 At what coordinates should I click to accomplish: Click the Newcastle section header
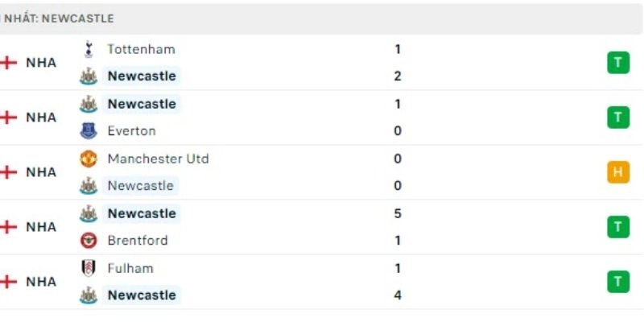click(60, 18)
